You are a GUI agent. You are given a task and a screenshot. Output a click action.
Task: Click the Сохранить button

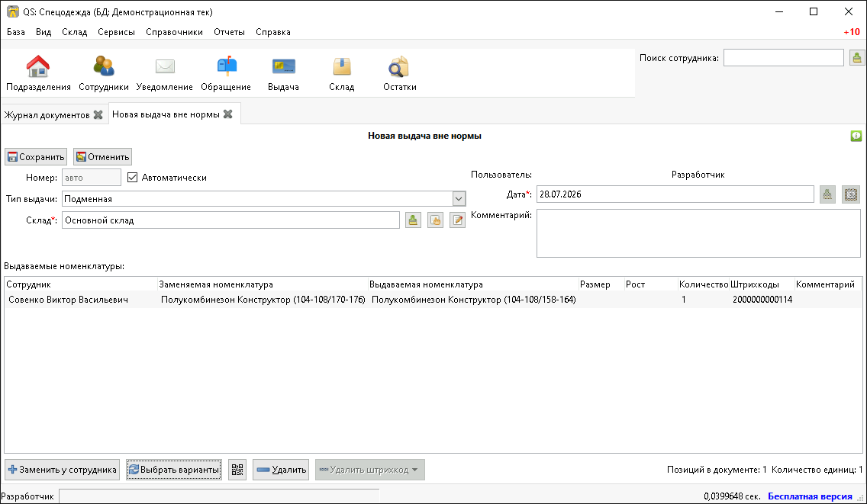pos(36,157)
